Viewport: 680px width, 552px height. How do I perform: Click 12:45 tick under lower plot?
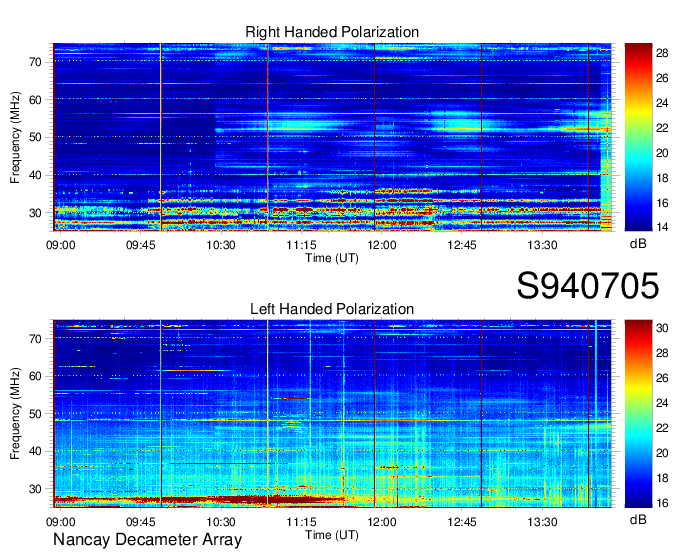[462, 522]
